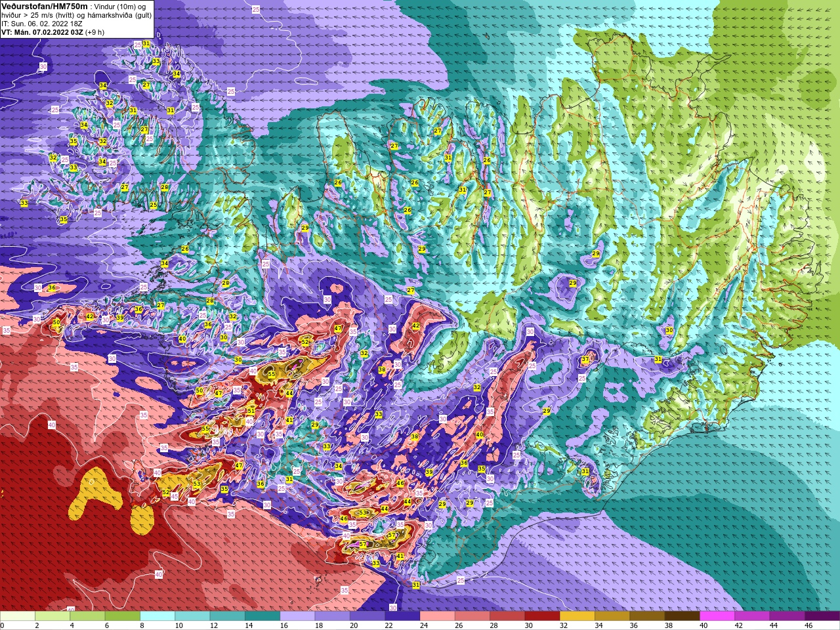
Task: Click the salmon 26–28 legend swatch
Action: (x=472, y=616)
